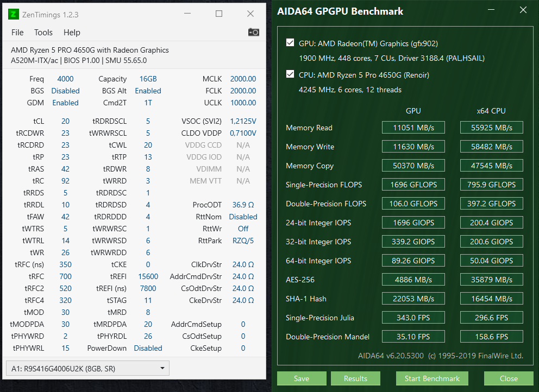Click CPU Double-Precision FLOPS 397.2 GFLOPS
Image resolution: width=539 pixels, height=392 pixels.
[492, 204]
